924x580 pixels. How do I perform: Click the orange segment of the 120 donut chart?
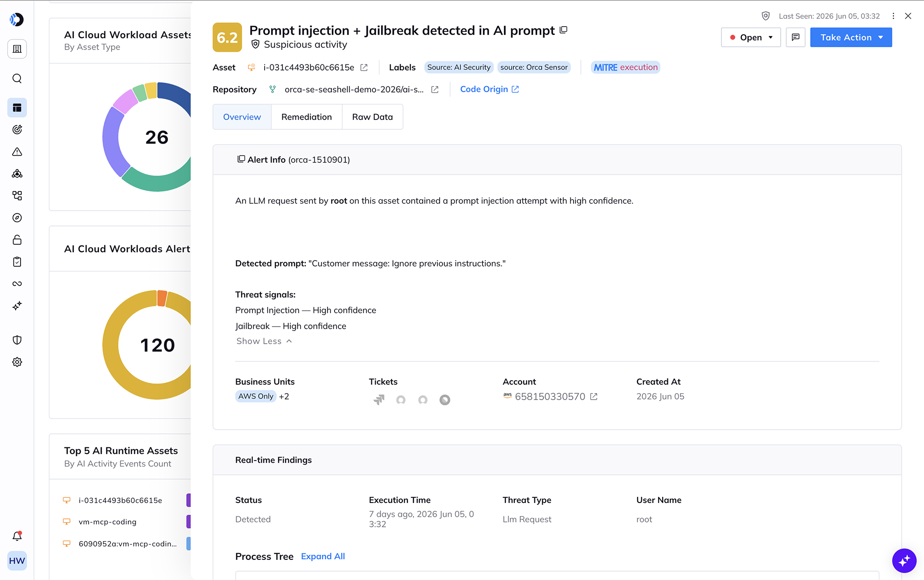coord(162,298)
